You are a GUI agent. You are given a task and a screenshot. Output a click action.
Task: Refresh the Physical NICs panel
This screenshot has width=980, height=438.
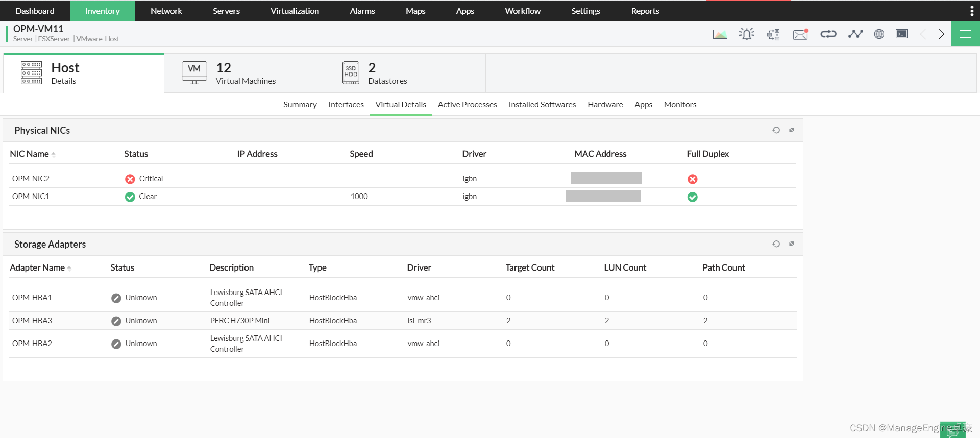pyautogui.click(x=776, y=130)
